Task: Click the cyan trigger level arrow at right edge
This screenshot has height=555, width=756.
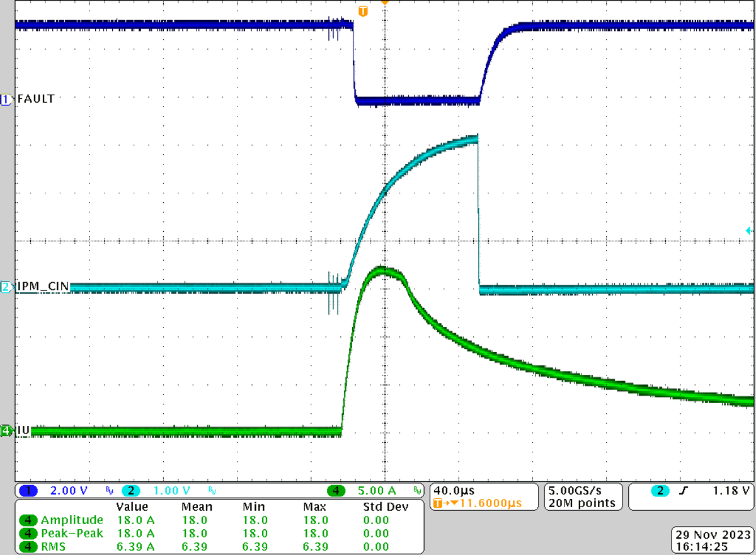Action: click(x=748, y=231)
